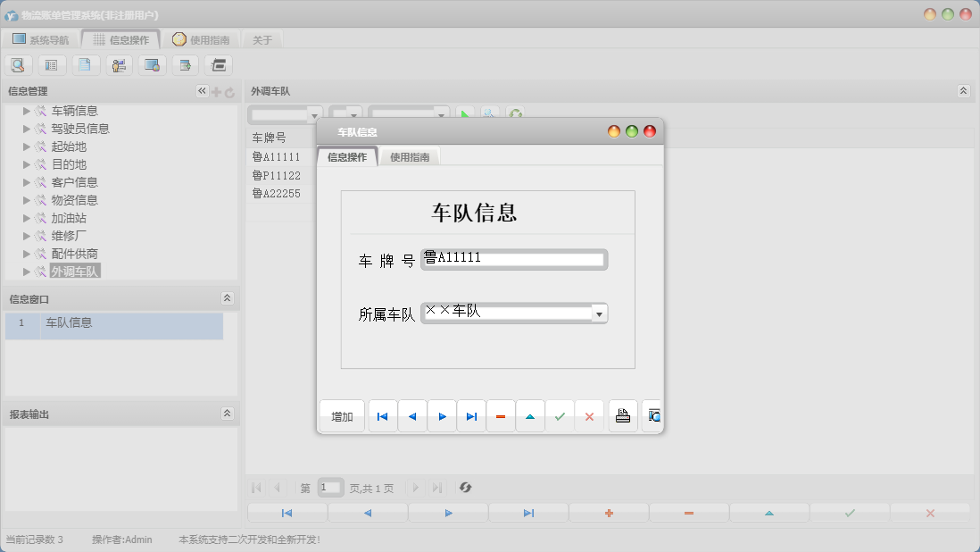
Task: Open the 系统导航 tab
Action: pyautogui.click(x=47, y=38)
